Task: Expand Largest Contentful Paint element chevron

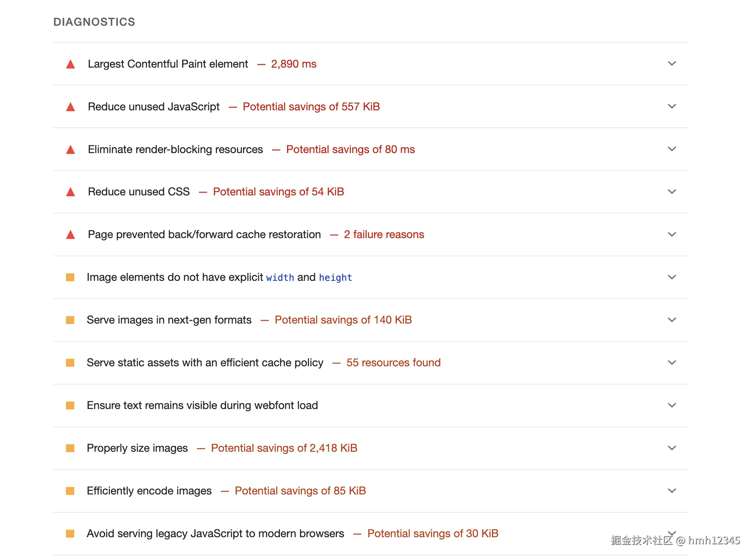Action: [x=672, y=63]
